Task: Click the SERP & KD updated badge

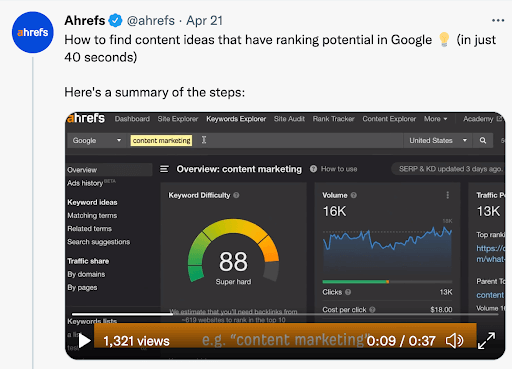Action: coord(448,169)
